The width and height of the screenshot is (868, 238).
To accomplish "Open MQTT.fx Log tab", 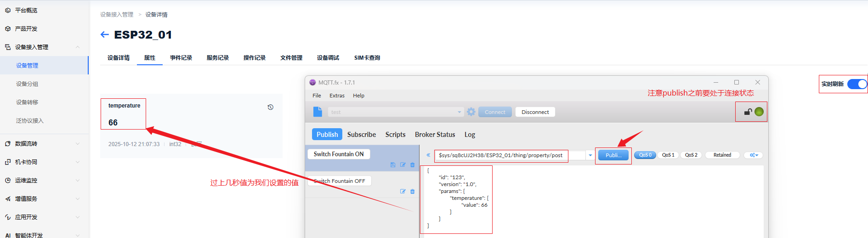I will [470, 135].
